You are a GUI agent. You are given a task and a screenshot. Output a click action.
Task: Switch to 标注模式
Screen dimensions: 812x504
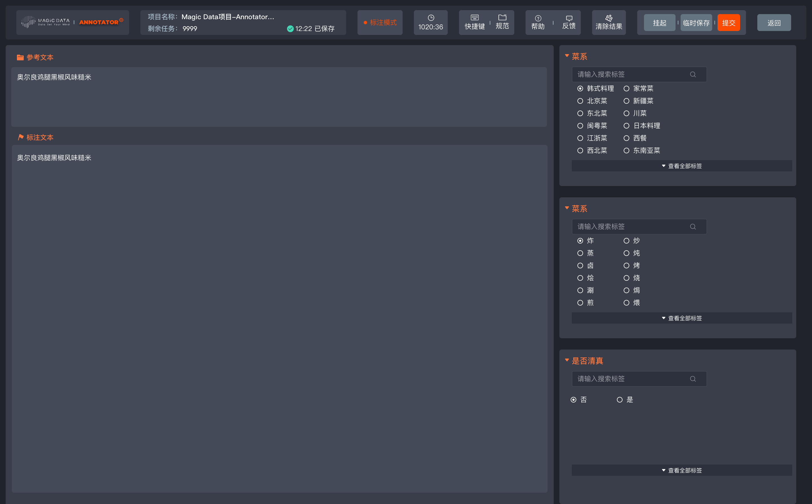[380, 22]
